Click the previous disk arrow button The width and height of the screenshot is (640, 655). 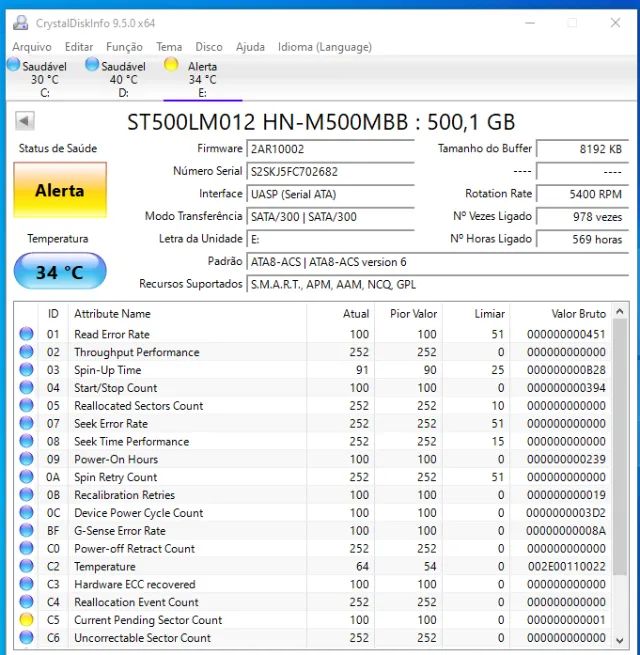[x=25, y=121]
